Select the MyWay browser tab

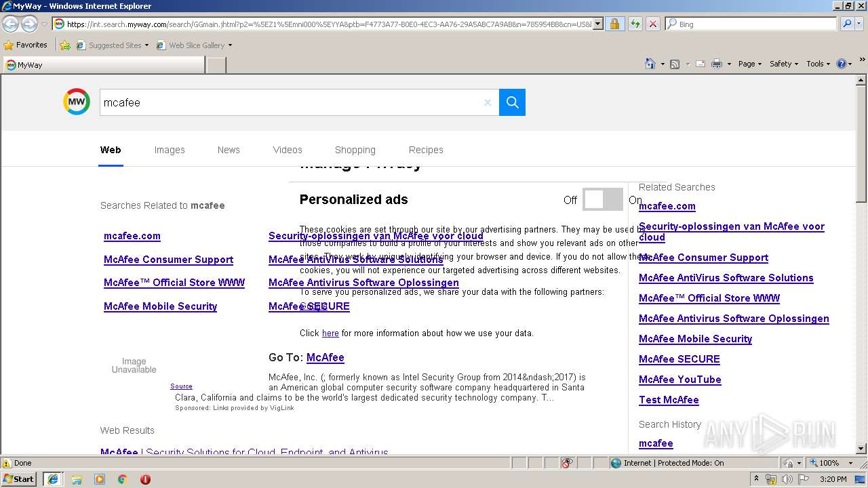point(104,65)
